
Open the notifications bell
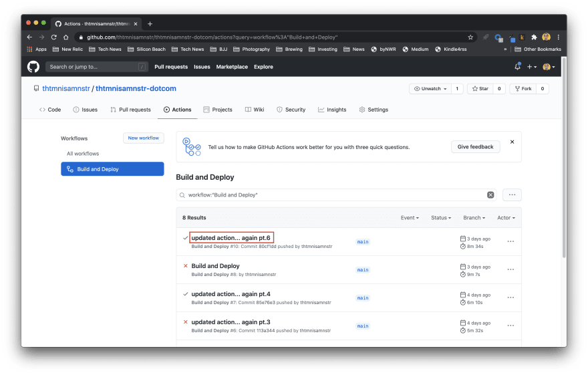(517, 67)
